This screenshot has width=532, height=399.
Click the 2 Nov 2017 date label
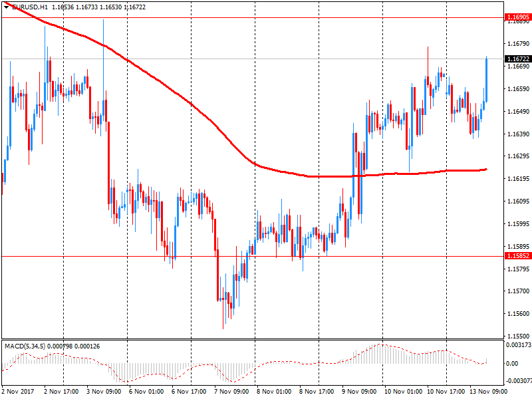(18, 391)
